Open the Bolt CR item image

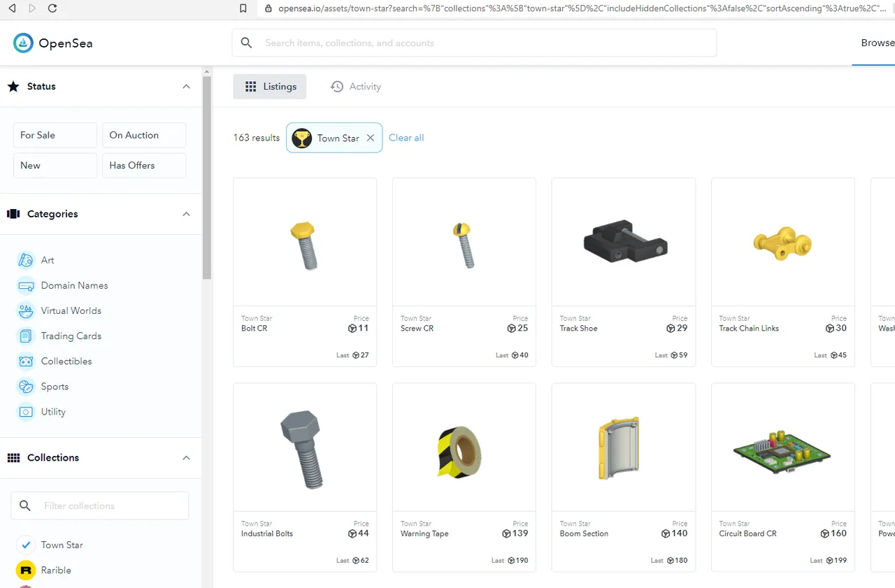click(305, 242)
